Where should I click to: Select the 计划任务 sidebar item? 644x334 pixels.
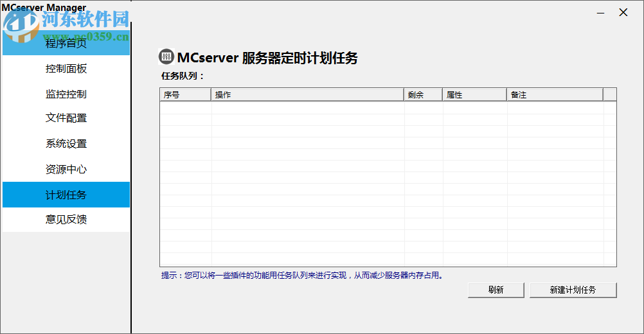(x=66, y=195)
